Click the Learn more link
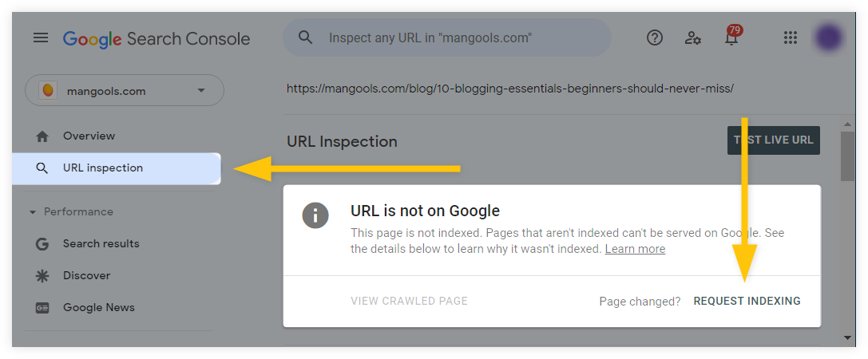The height and width of the screenshot is (359, 868). pos(635,250)
